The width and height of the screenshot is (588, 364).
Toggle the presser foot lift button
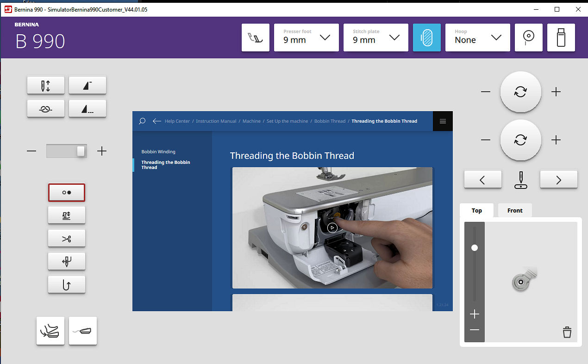coord(67,215)
